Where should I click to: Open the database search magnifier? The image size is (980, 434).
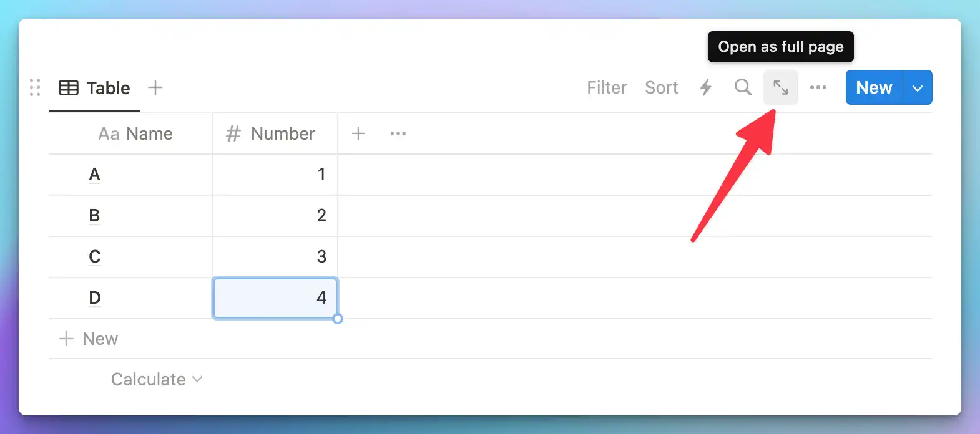pos(743,87)
